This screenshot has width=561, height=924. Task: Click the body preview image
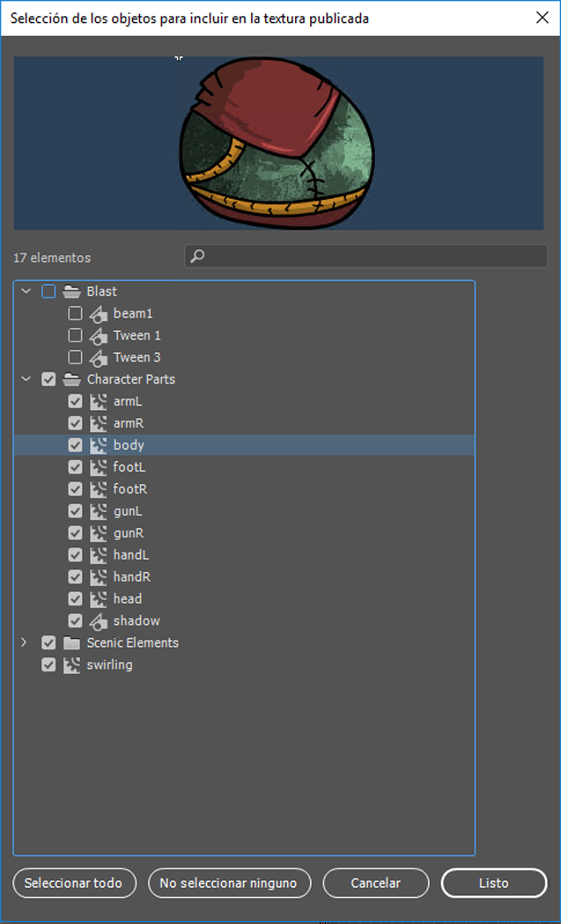click(x=278, y=143)
